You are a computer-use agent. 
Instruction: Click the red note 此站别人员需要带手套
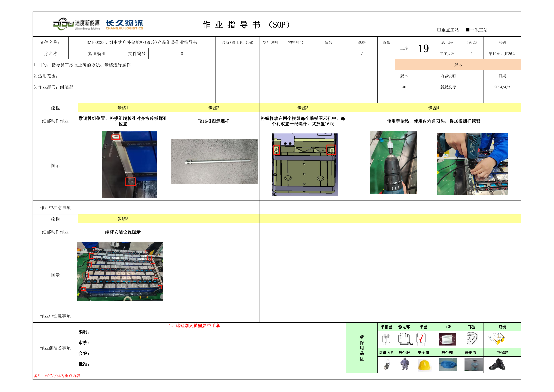194,326
